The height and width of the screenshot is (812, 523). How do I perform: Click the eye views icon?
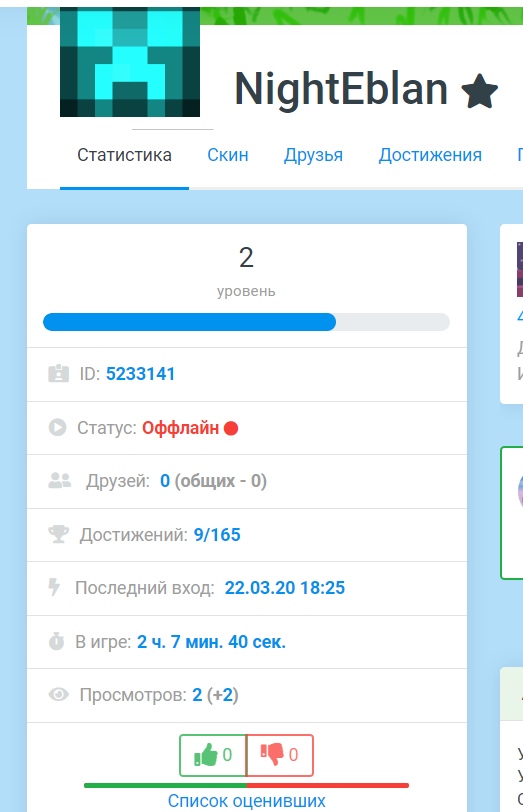[59, 694]
